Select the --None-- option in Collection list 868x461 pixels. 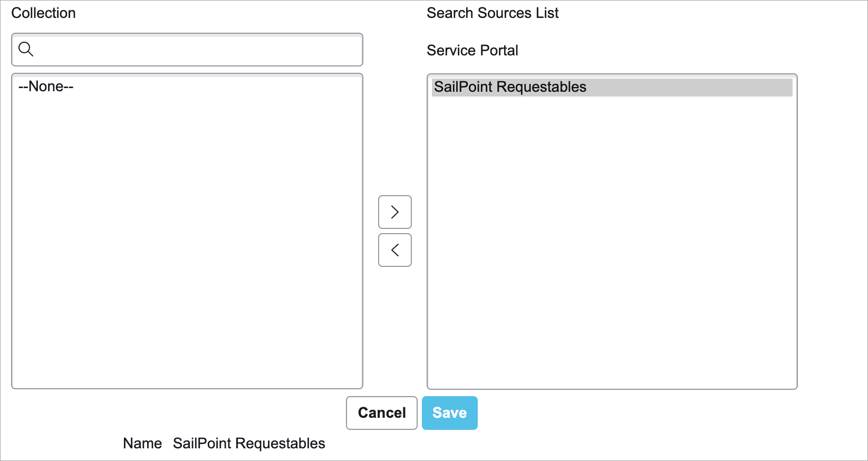pos(46,87)
